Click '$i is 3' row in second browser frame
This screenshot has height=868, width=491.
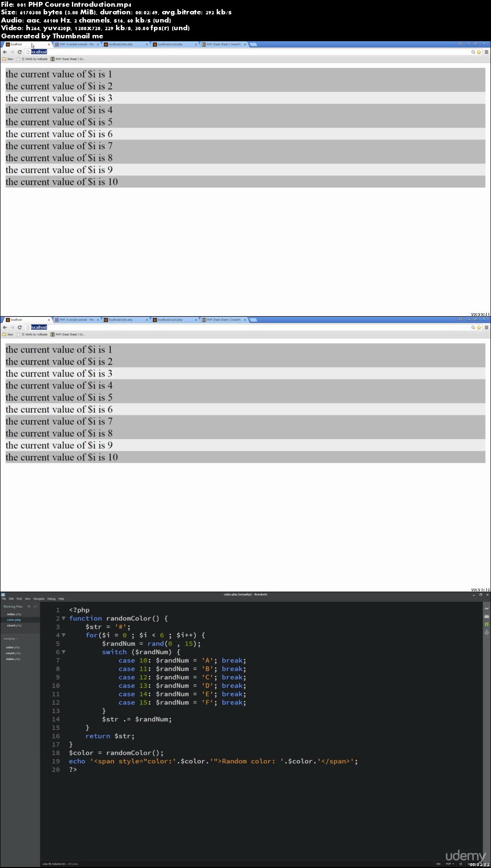(x=245, y=373)
